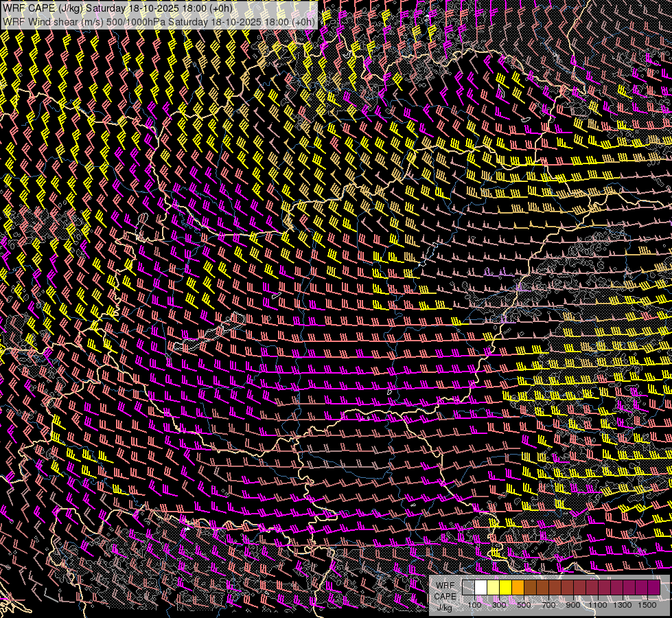Click the 500 legend scale label

click(x=524, y=605)
